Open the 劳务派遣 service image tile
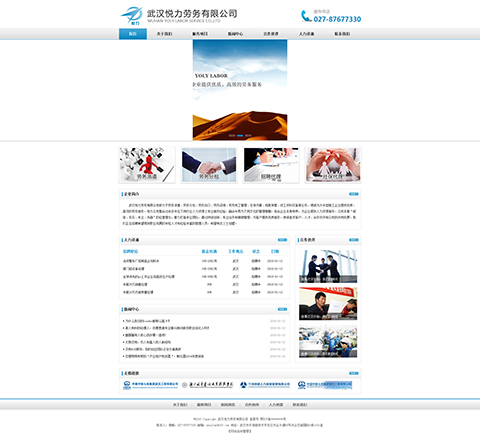 (147, 165)
